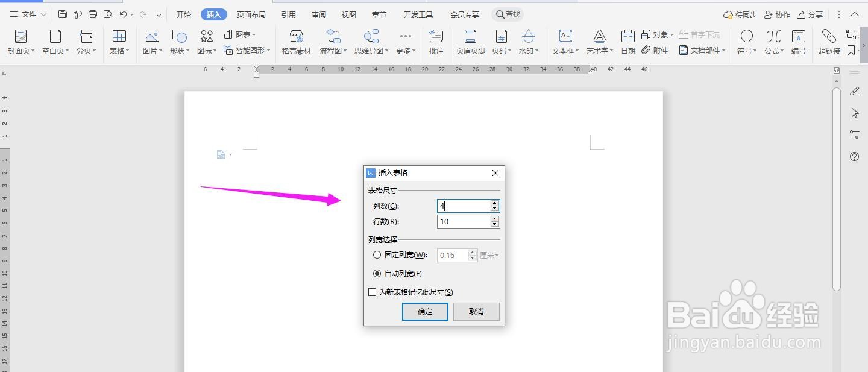
Task: Click the 协作 collaborate button
Action: [777, 14]
